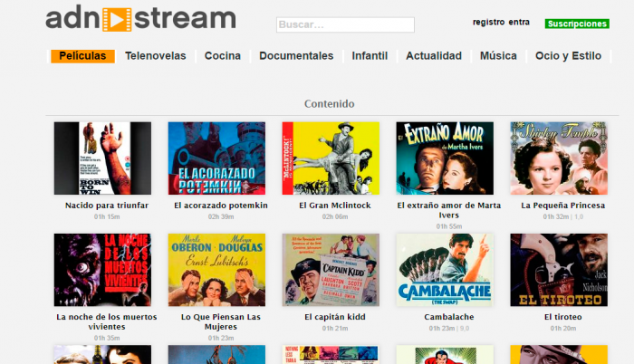Open the El Tiroteo poster thumbnail
This screenshot has height=364, width=634.
point(559,270)
